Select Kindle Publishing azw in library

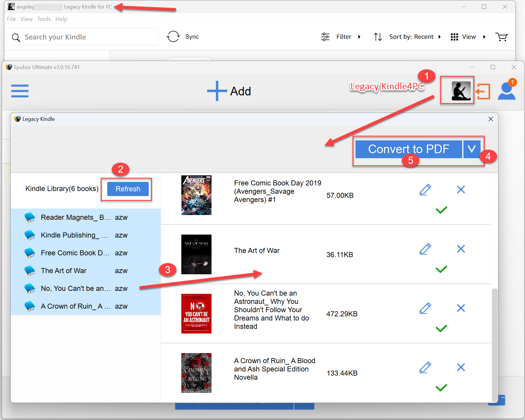point(86,235)
